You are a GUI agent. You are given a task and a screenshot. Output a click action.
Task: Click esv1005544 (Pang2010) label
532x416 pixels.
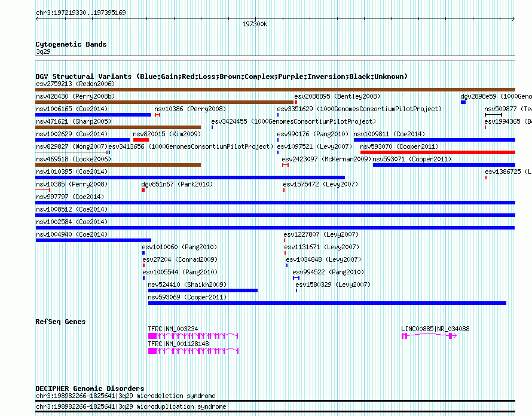[180, 272]
